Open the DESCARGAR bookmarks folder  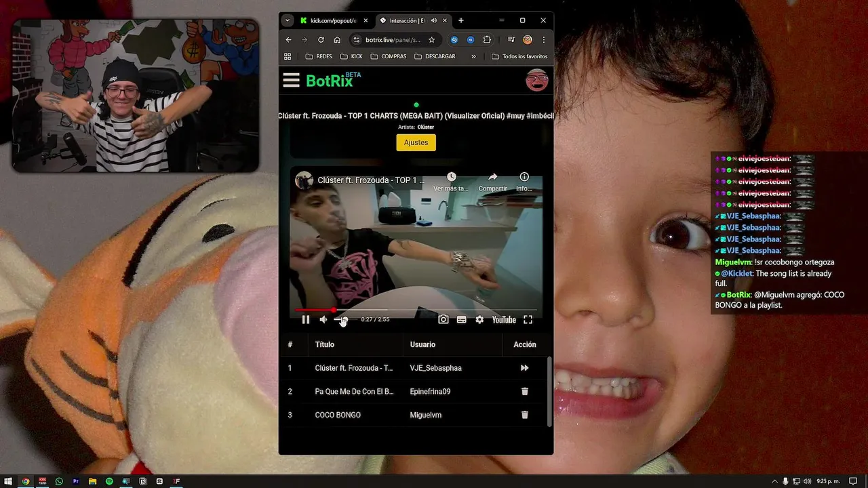435,56
